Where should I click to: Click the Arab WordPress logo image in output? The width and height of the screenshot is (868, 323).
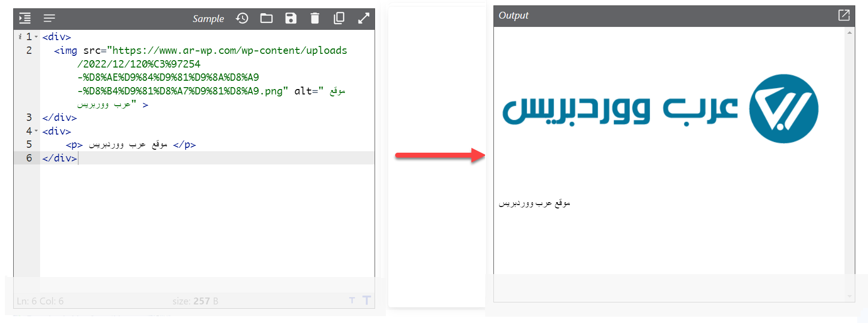(x=660, y=109)
